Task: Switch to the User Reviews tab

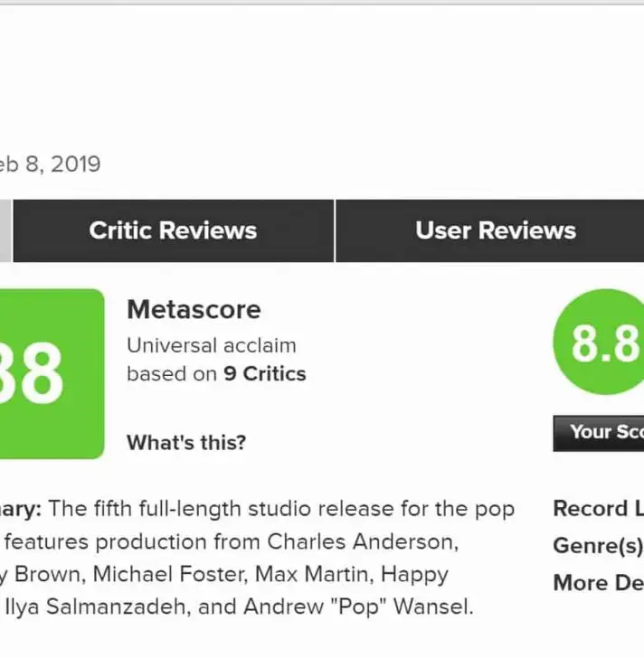Action: coord(495,230)
